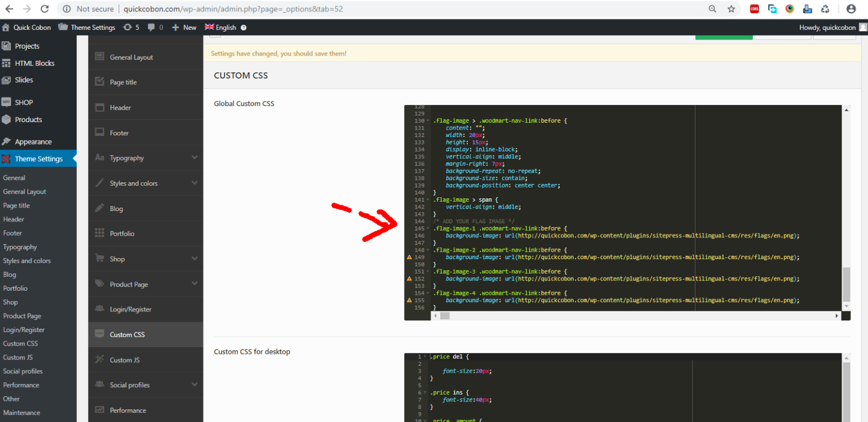868x422 pixels.
Task: Open Social profiles in the WordPress sidebar submenu
Action: [x=23, y=371]
